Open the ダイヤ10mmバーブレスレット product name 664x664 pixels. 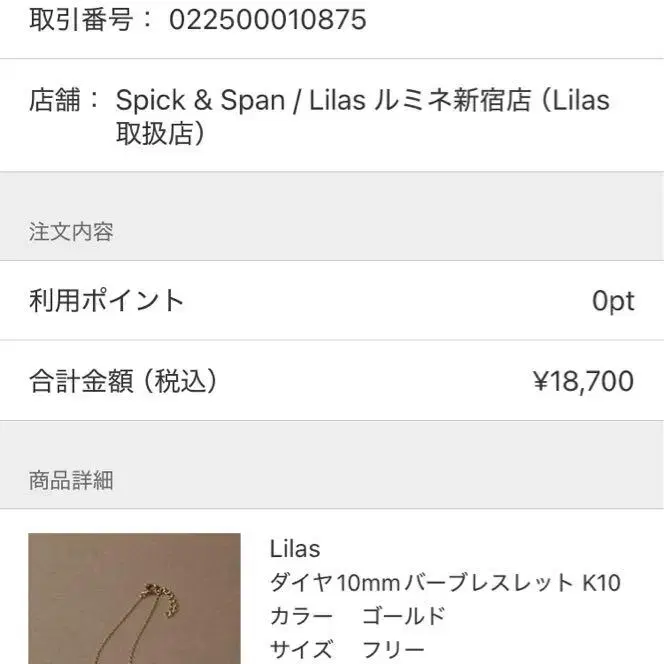(422, 582)
